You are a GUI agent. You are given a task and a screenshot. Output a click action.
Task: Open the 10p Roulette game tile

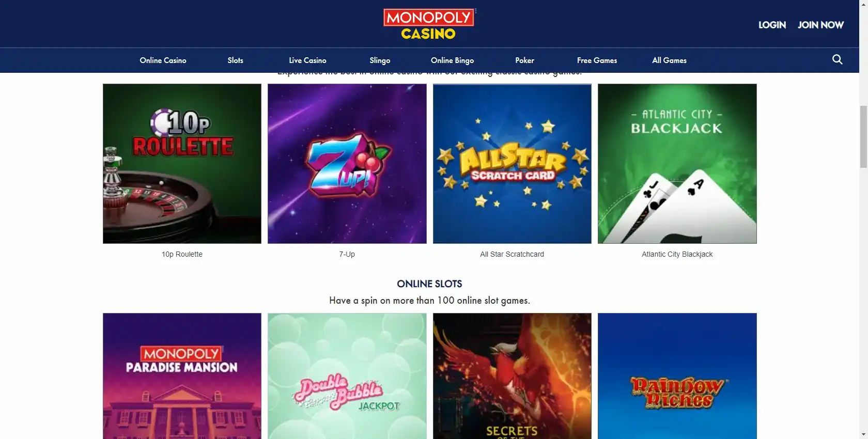pyautogui.click(x=182, y=164)
